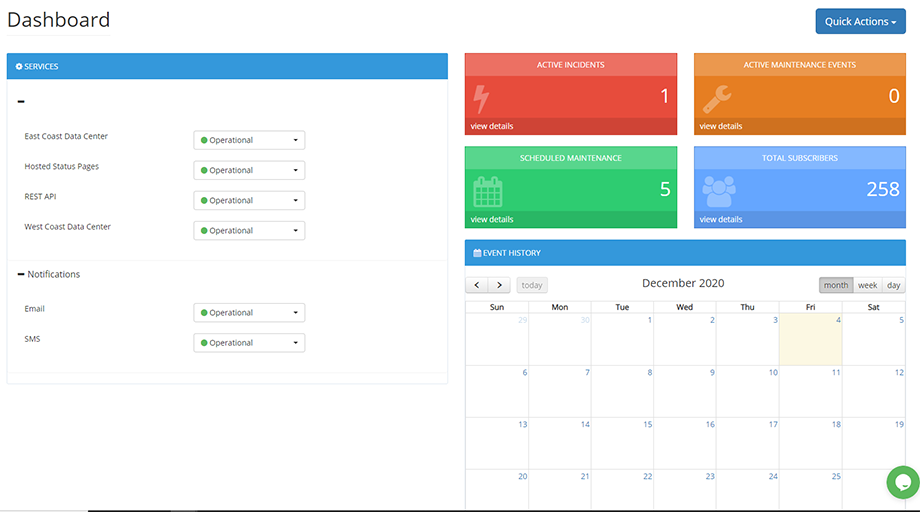Click the SMS service label

[x=32, y=339]
